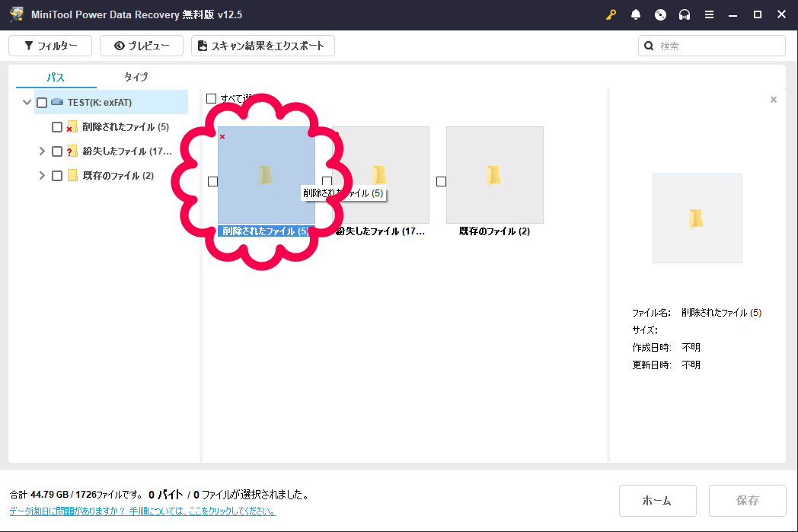Switch to the パス tab
The height and width of the screenshot is (532, 798).
click(56, 77)
